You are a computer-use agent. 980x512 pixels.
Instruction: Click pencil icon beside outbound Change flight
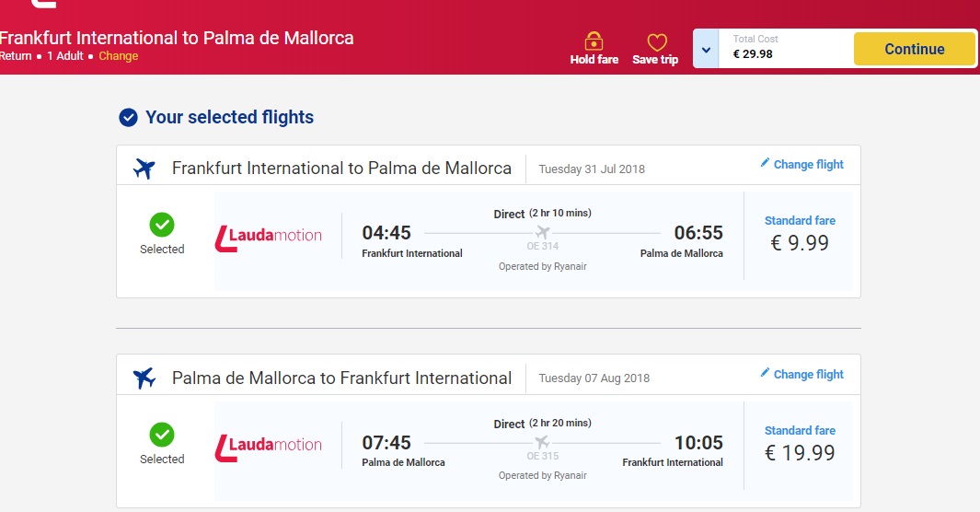point(765,163)
